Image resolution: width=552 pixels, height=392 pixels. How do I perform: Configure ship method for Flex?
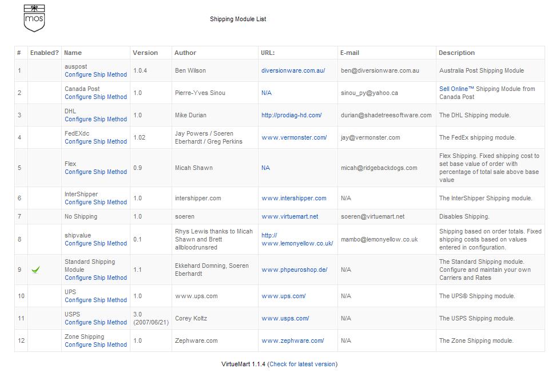click(x=96, y=172)
